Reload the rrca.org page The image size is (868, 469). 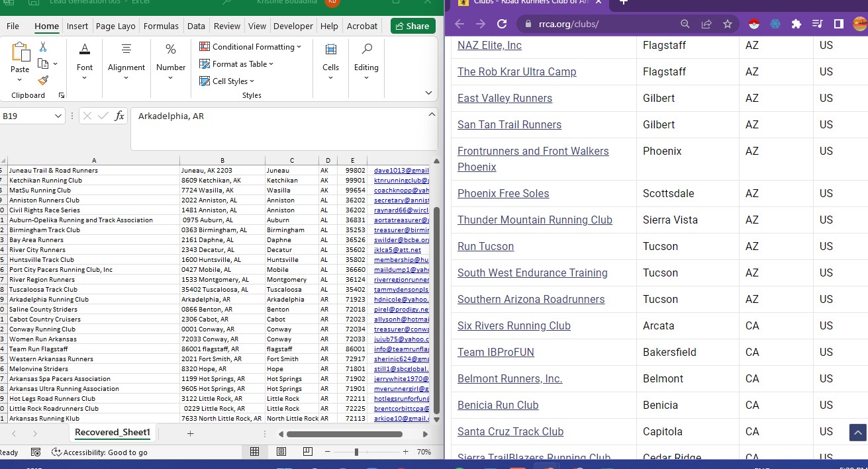click(x=502, y=24)
